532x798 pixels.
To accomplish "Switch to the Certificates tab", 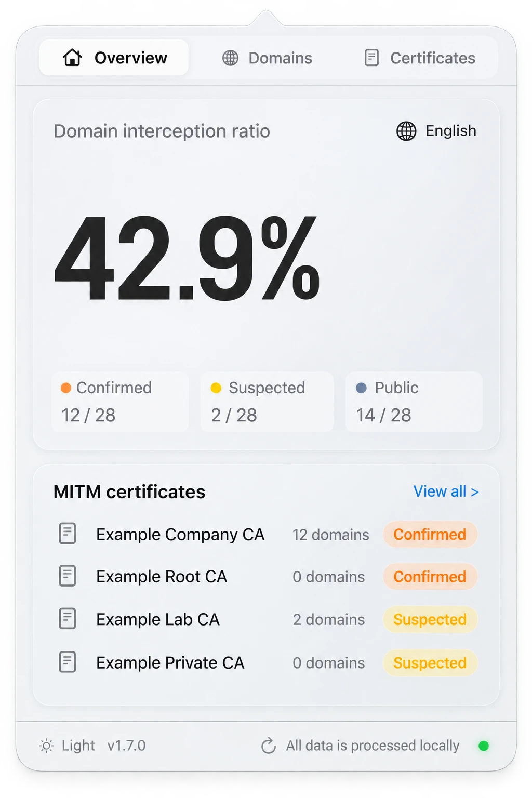I will click(x=420, y=58).
